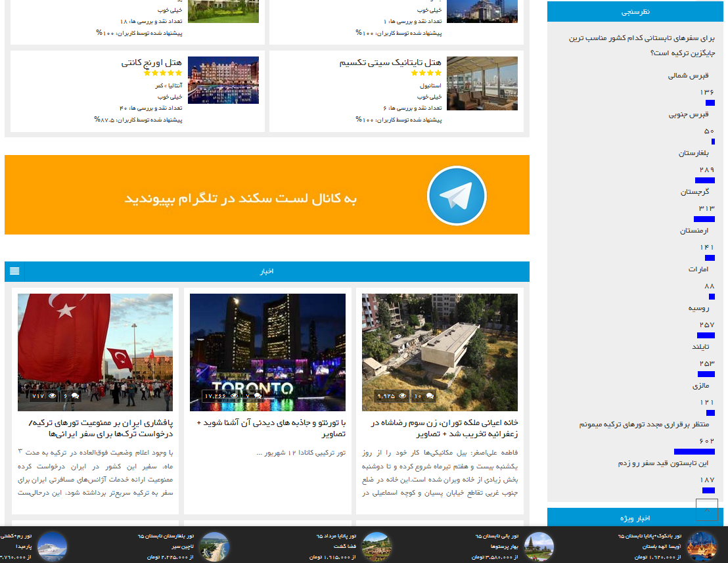Image resolution: width=728 pixels, height=563 pixels.
Task: Click the comments bubble on the demolished mansion article
Action: click(430, 396)
